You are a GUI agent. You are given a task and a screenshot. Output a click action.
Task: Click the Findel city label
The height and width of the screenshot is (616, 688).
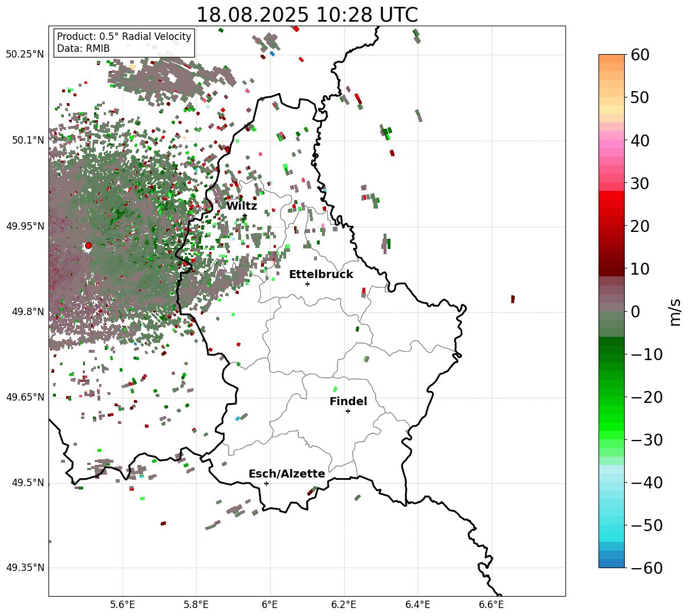pos(348,401)
